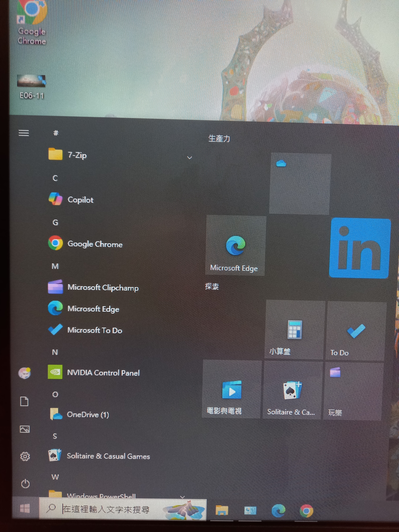The width and height of the screenshot is (399, 532).
Task: Expand the Windows PowerShell folder chevron
Action: 182,497
